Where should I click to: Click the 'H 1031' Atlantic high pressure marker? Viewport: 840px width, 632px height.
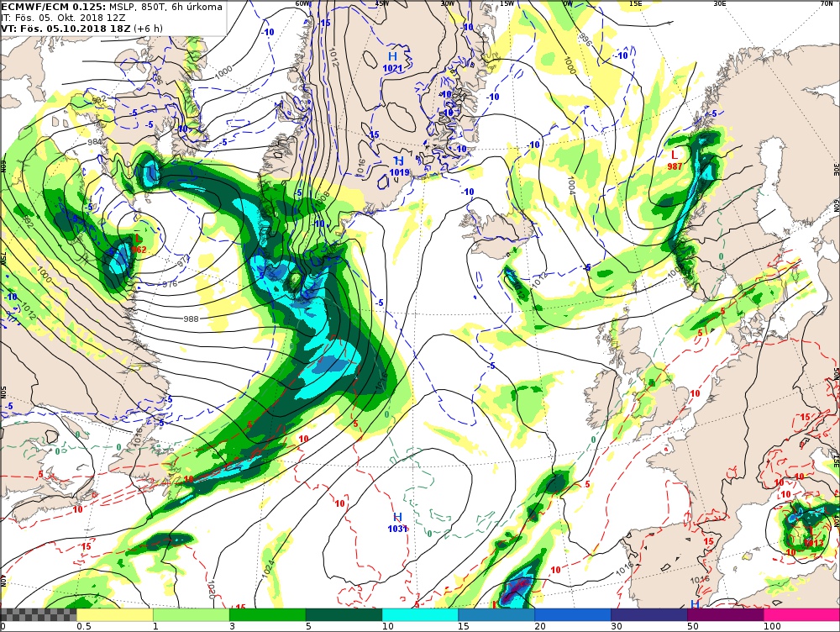tap(397, 523)
